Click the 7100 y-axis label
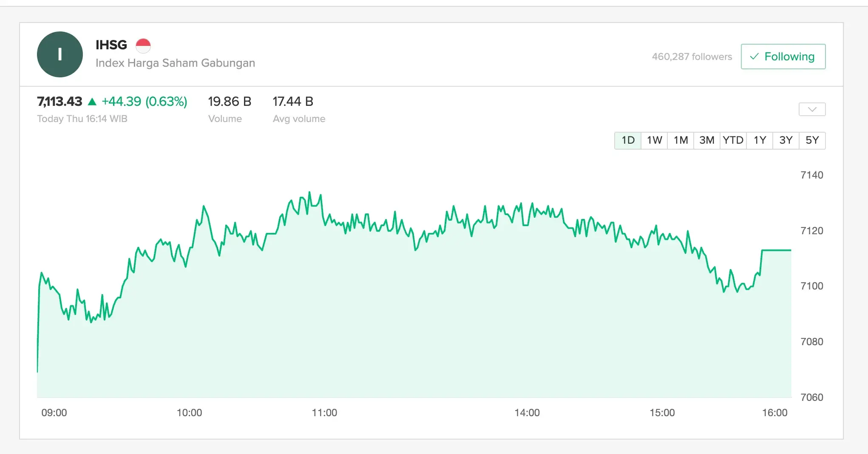Image resolution: width=868 pixels, height=454 pixels. point(812,286)
